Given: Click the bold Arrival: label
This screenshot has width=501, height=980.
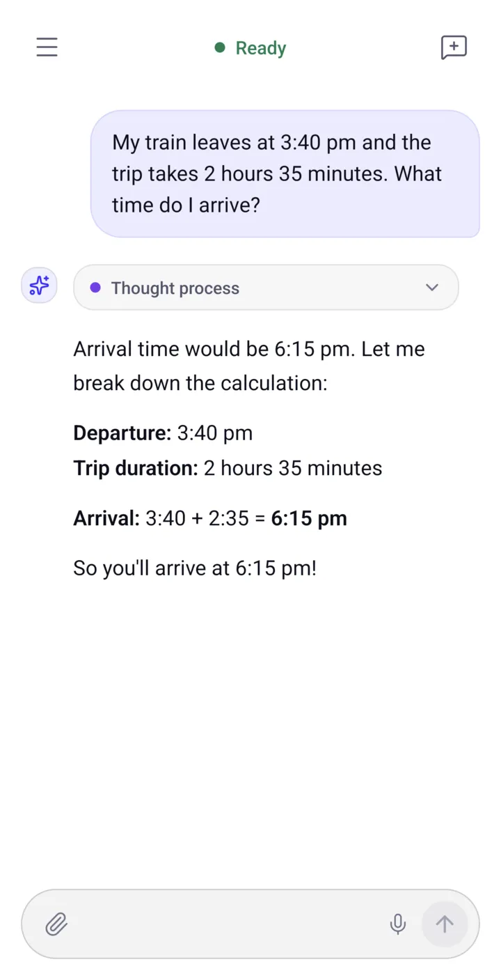Looking at the screenshot, I should [x=106, y=518].
